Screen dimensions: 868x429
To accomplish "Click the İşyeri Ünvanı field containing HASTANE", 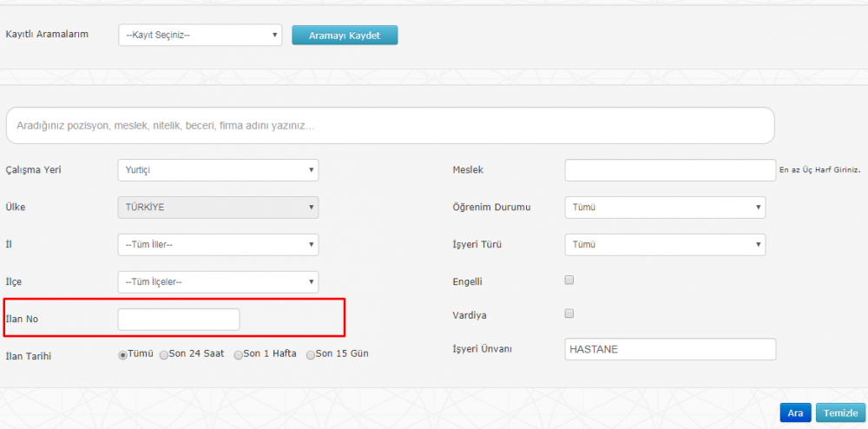I will pyautogui.click(x=669, y=349).
